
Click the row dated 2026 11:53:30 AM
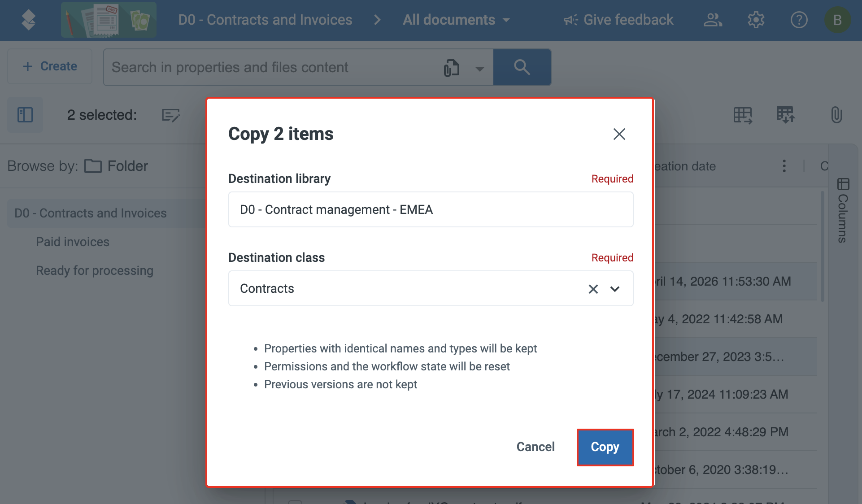(736, 281)
